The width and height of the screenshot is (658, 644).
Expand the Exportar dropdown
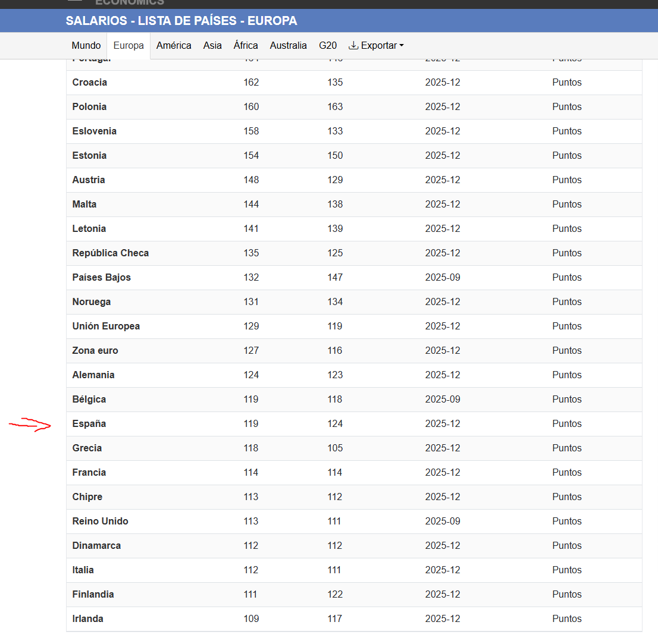tap(377, 45)
